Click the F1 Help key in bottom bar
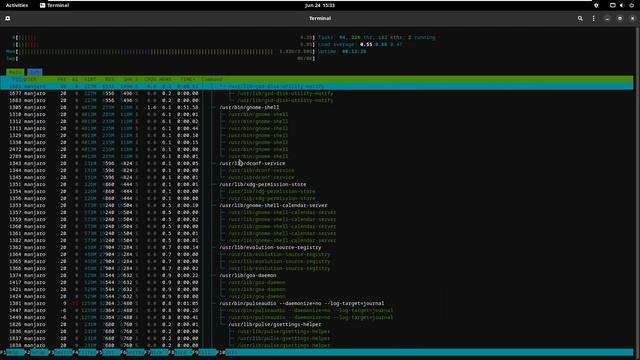This screenshot has height=360, width=640. (12, 352)
